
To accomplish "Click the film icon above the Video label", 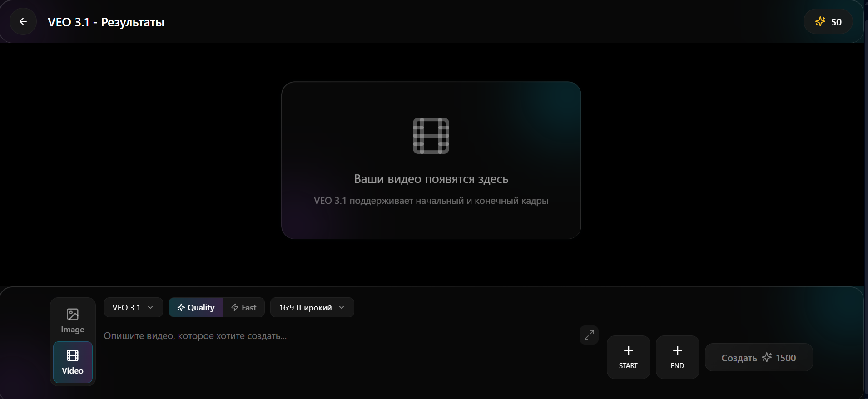I will [x=73, y=355].
